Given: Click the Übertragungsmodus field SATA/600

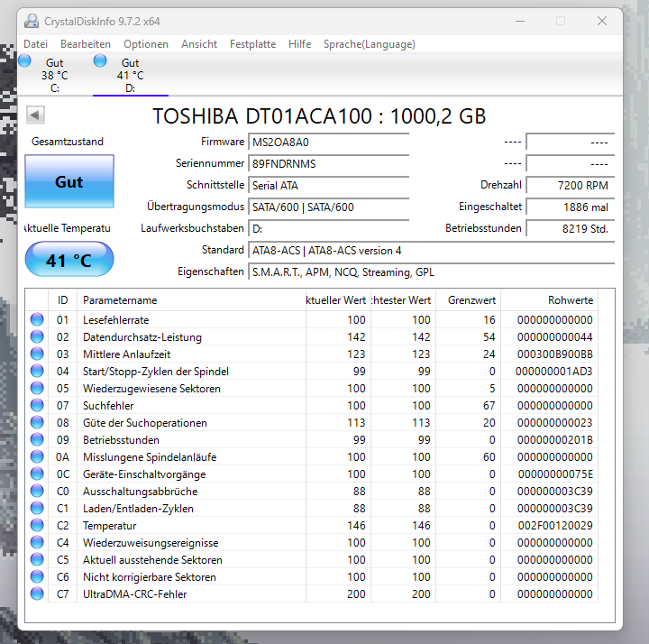Looking at the screenshot, I should [x=329, y=207].
